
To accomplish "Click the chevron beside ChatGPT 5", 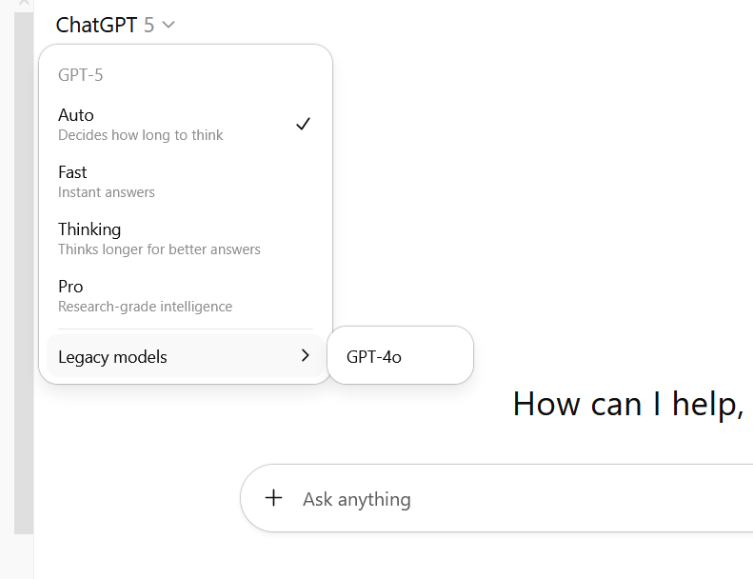I will point(166,25).
